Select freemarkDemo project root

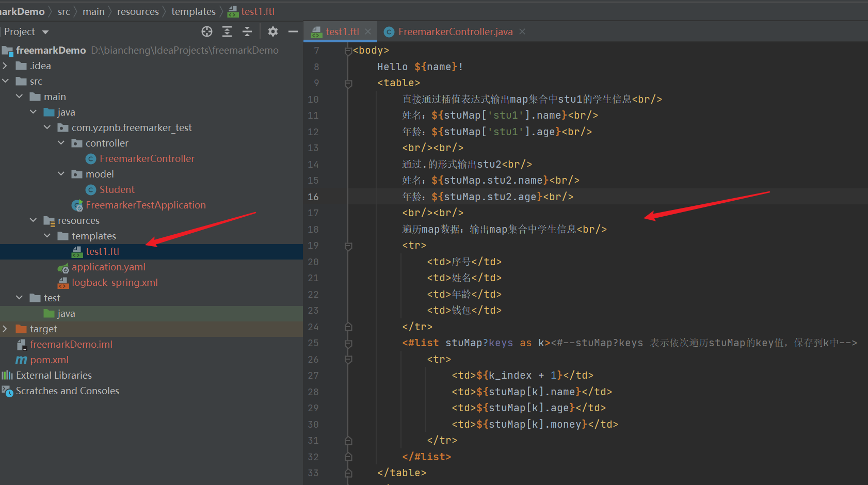click(x=51, y=50)
